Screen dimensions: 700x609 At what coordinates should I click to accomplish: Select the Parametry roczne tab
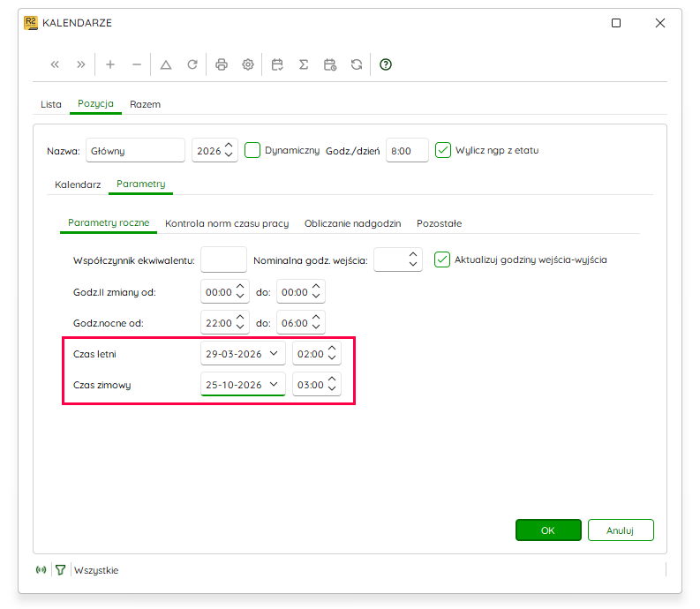coord(109,222)
